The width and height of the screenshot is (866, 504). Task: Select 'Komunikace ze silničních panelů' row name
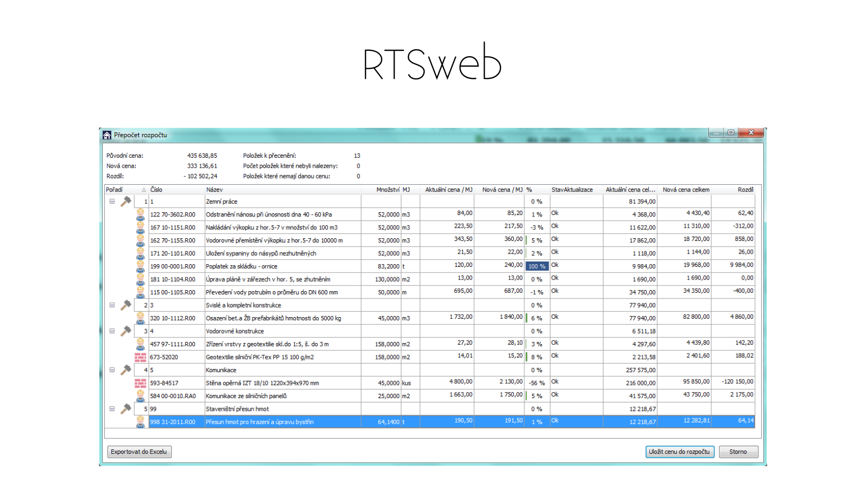246,396
